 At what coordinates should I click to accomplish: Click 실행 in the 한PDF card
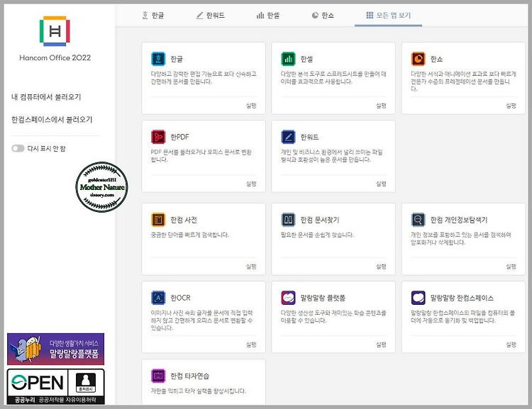[x=251, y=184]
